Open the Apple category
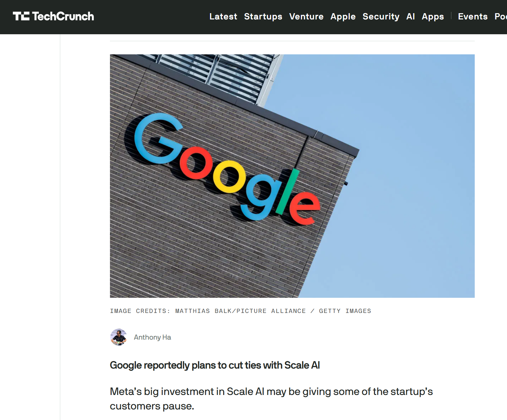This screenshot has width=507, height=420. (343, 17)
